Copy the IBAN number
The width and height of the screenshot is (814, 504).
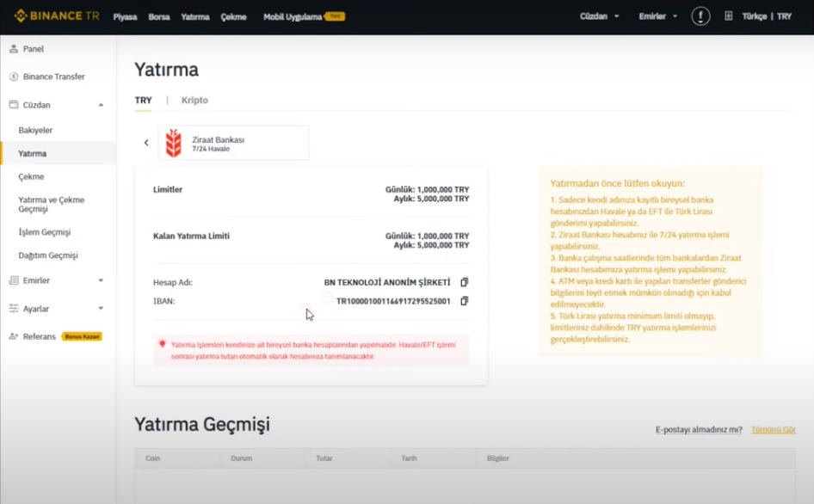[464, 300]
